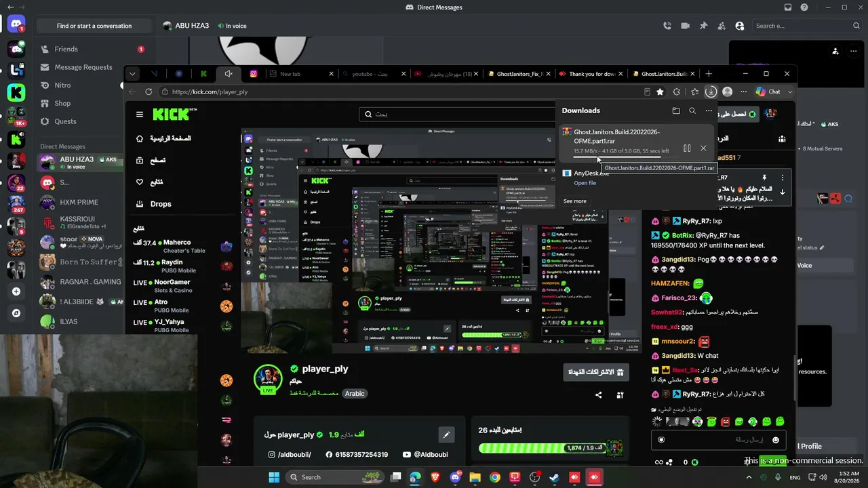Click Find or start a conversation
Viewport: 868px width, 488px height.
pos(94,26)
